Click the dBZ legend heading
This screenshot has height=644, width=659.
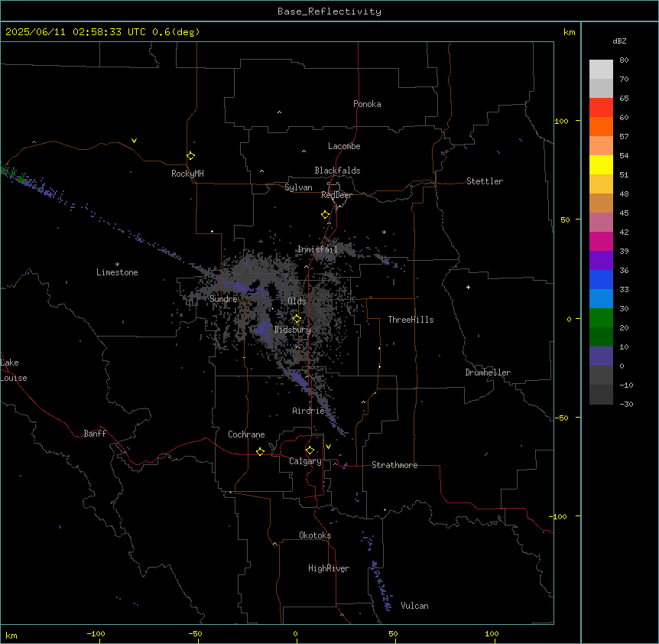pyautogui.click(x=619, y=41)
